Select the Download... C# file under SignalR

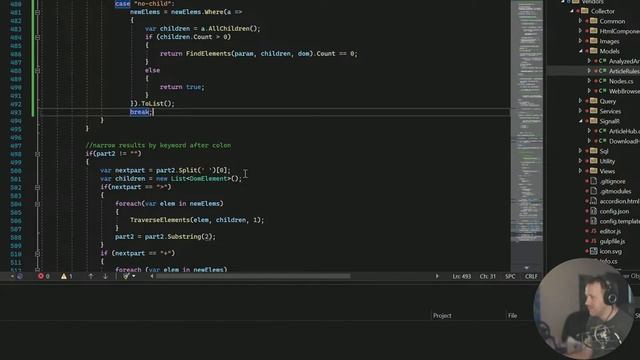624,141
